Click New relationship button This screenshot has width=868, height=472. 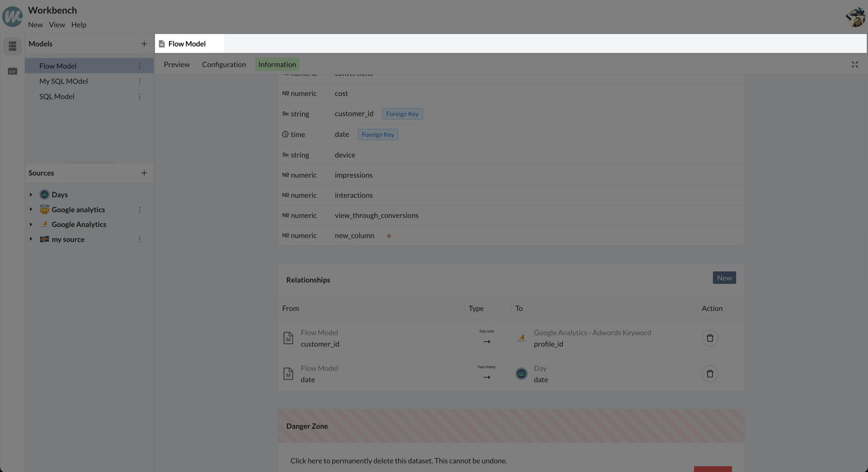point(724,278)
